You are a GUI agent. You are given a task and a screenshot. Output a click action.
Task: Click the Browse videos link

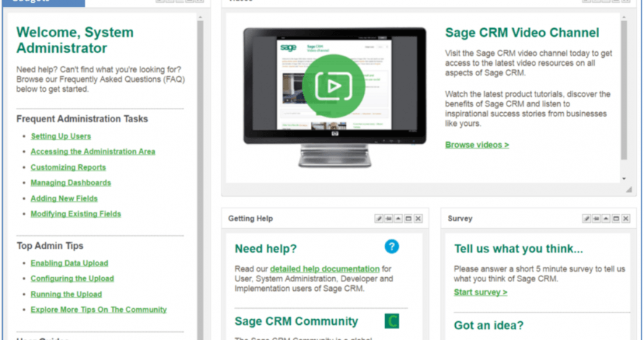click(x=478, y=145)
